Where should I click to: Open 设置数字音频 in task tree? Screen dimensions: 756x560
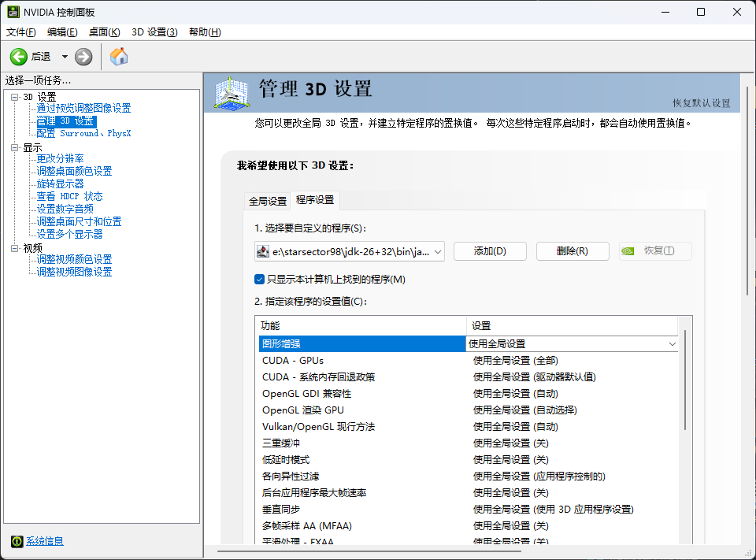(x=65, y=209)
